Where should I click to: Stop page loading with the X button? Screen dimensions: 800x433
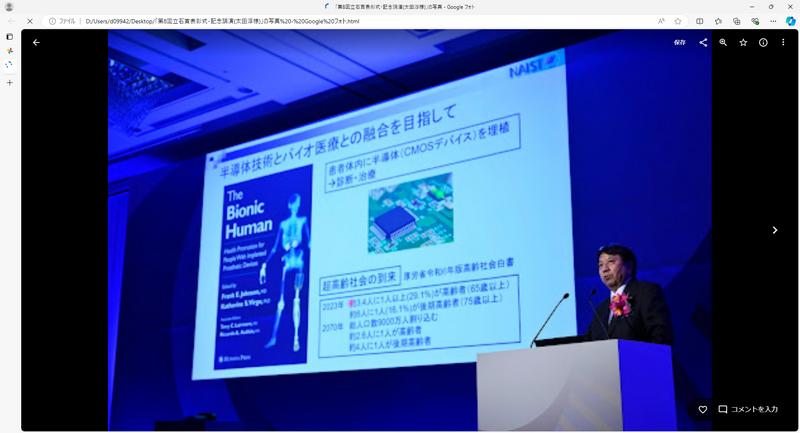coord(29,21)
